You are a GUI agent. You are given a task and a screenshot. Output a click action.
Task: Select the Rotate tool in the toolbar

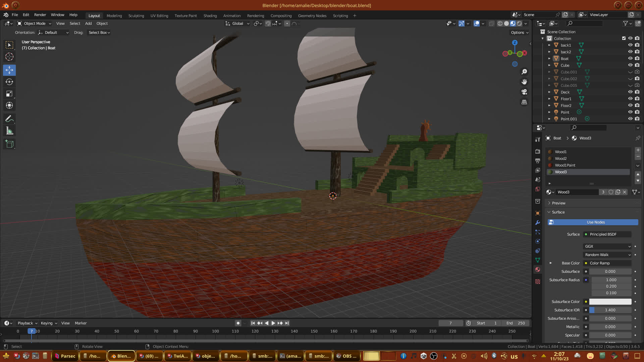[x=9, y=82]
